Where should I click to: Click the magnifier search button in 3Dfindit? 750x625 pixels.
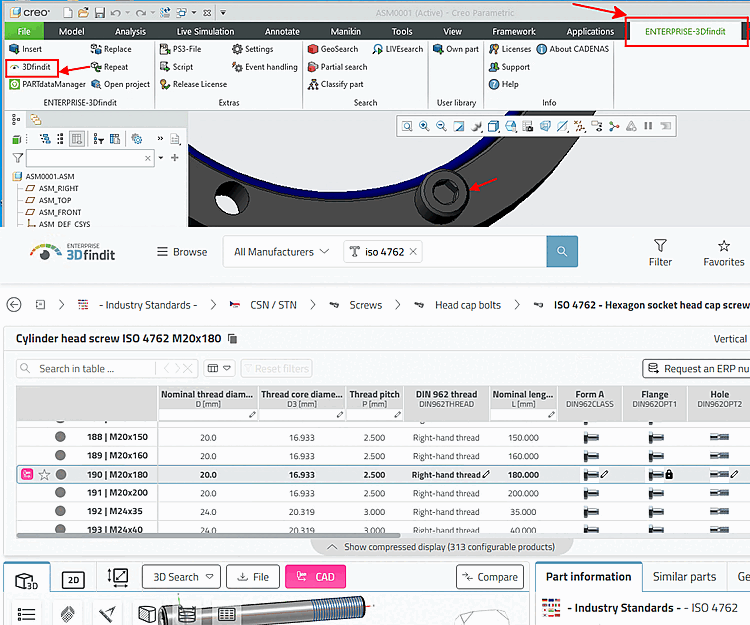(x=562, y=252)
